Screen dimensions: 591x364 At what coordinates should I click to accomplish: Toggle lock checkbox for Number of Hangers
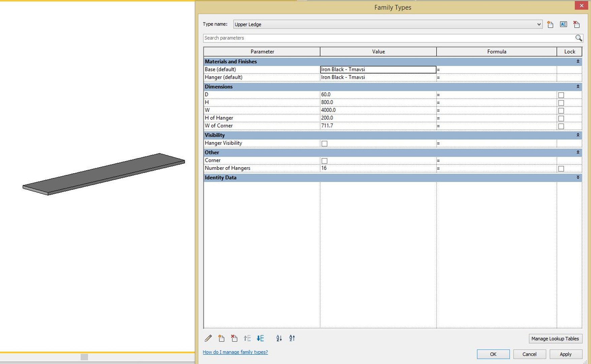point(561,169)
